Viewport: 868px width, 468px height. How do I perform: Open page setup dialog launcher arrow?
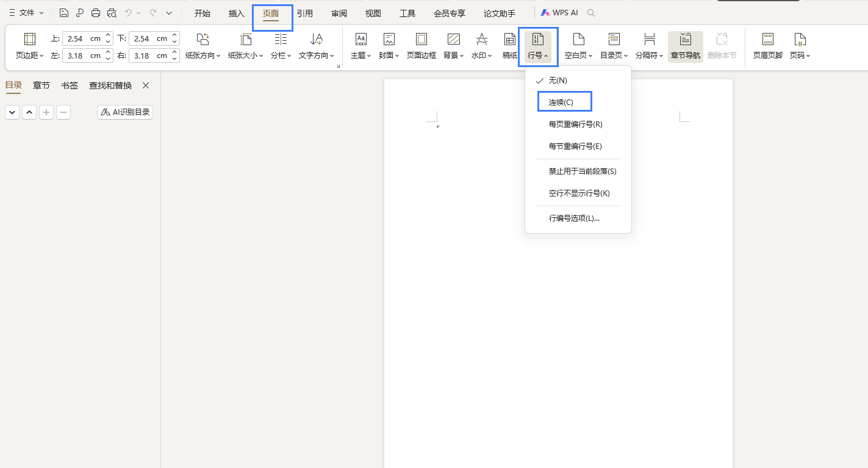338,66
